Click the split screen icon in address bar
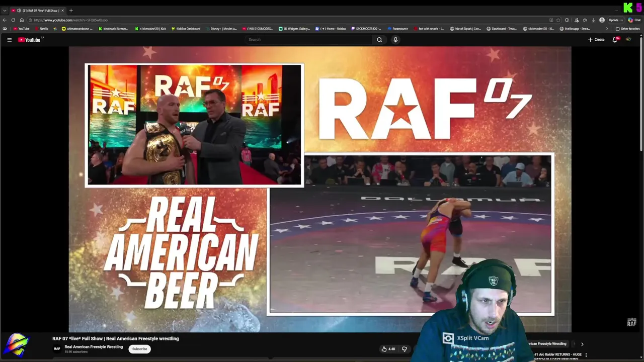Image resolution: width=644 pixels, height=362 pixels. 551,20
